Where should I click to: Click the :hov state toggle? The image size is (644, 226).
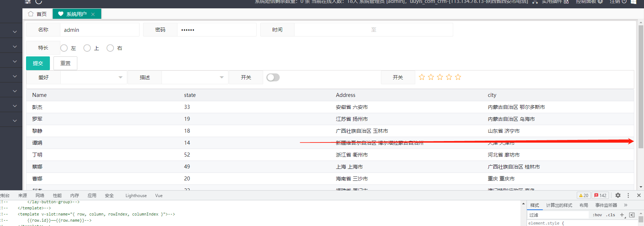pyautogui.click(x=597, y=215)
